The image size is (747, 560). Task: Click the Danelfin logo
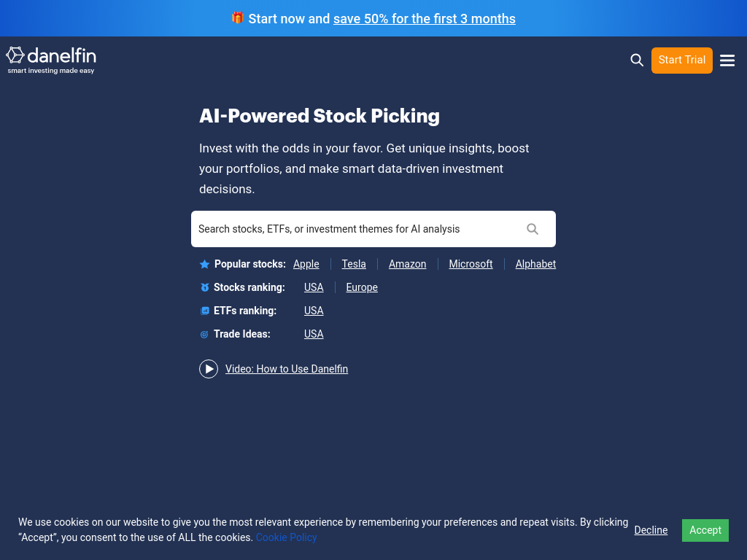(x=51, y=60)
